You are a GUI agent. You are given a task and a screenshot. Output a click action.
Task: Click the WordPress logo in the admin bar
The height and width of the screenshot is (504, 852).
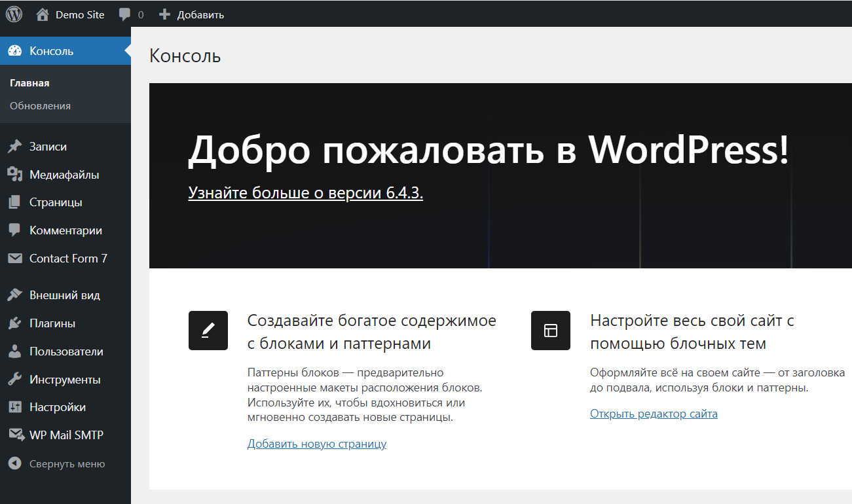click(14, 14)
